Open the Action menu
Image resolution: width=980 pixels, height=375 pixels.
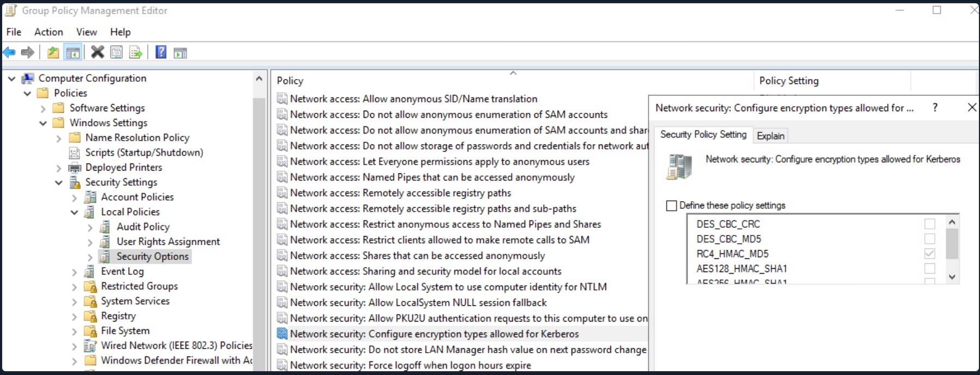[49, 32]
